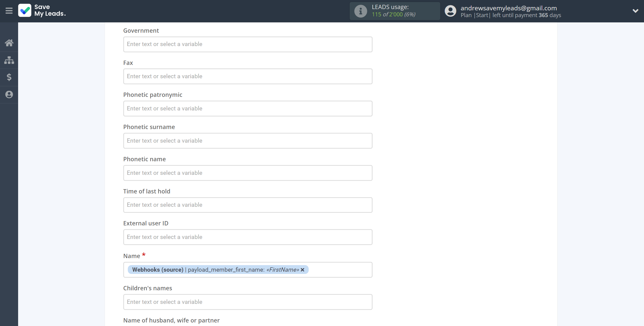This screenshot has height=326, width=644.
Task: Click the Save My Leads logo
Action: pyautogui.click(x=42, y=11)
